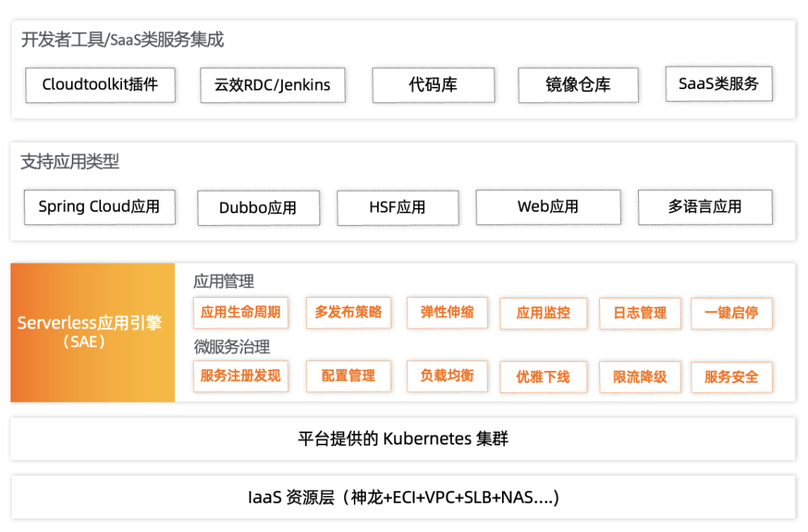Select 服务注册发现 under 微服务治理
808x532 pixels.
coord(241,377)
